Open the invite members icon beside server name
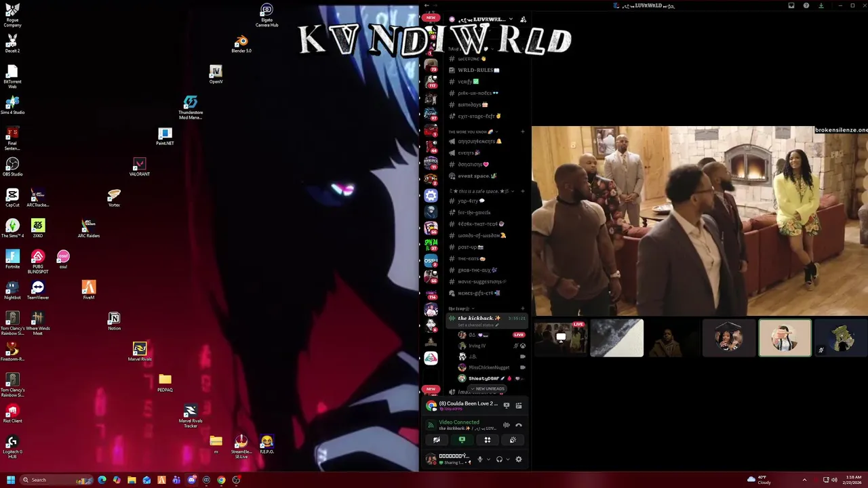Image resolution: width=868 pixels, height=488 pixels. (x=523, y=19)
